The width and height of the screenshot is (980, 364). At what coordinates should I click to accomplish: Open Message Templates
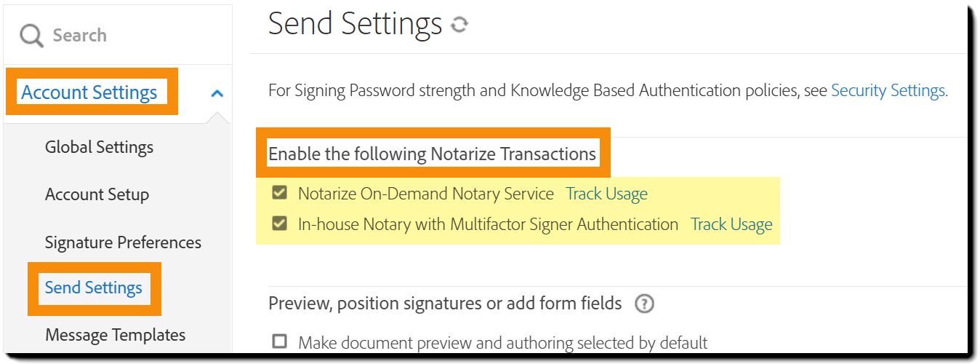click(x=115, y=335)
